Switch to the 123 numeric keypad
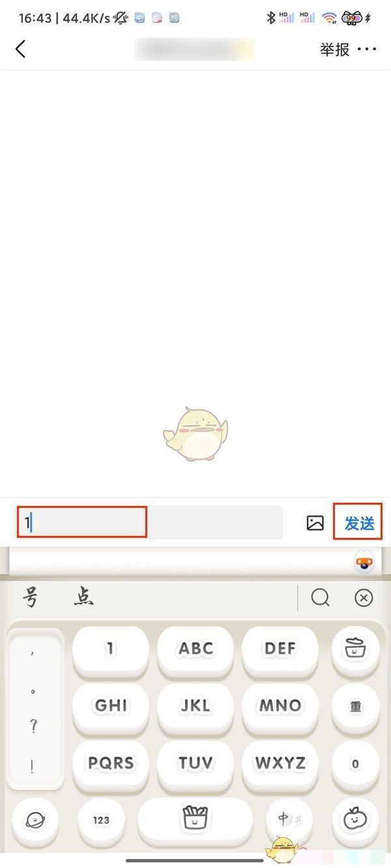The image size is (391, 868). (101, 820)
